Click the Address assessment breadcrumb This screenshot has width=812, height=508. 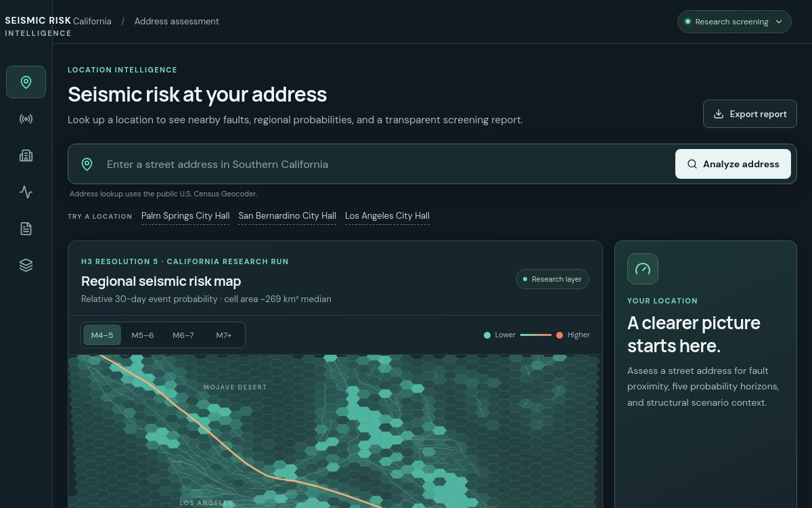click(177, 21)
